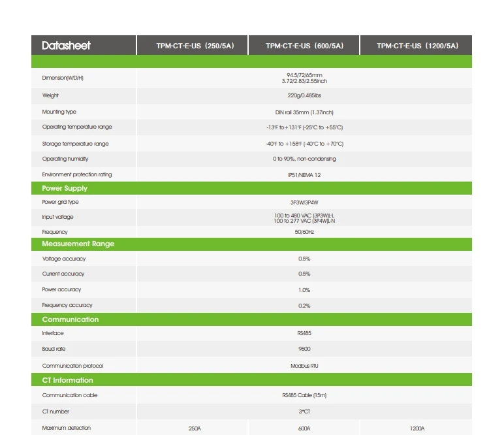Click the Datasheet header title
The height and width of the screenshot is (435, 504).
click(66, 45)
